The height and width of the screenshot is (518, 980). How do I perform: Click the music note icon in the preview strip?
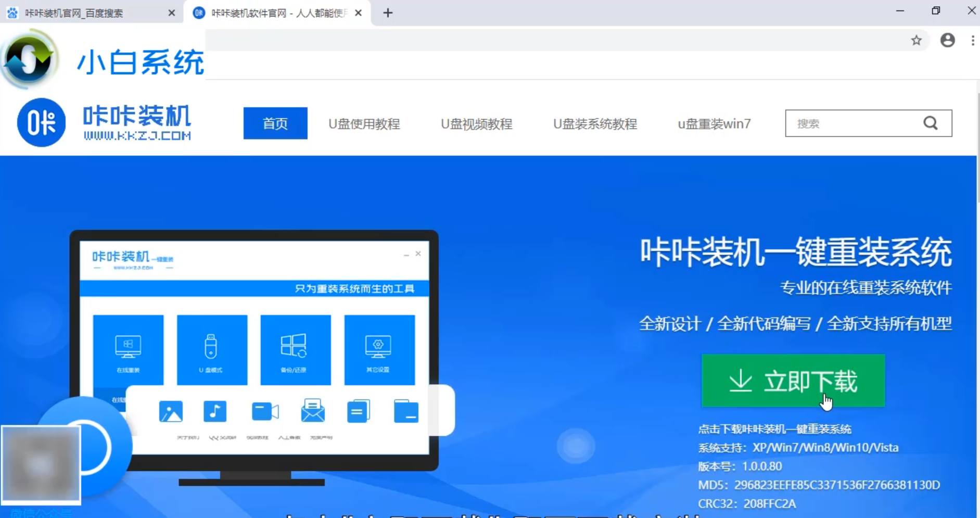[x=215, y=411]
